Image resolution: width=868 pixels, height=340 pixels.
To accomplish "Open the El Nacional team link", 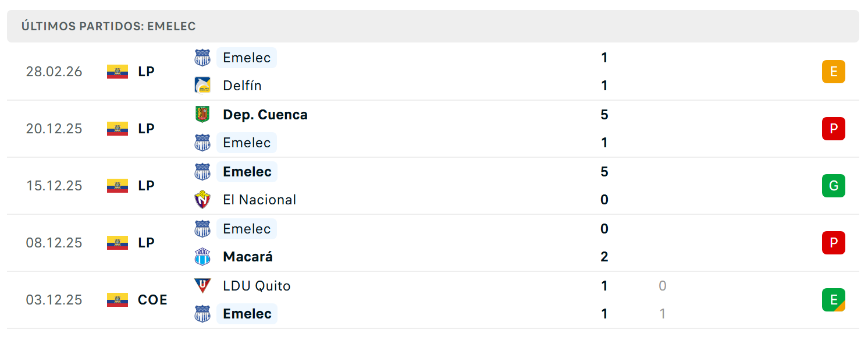I will coord(259,200).
